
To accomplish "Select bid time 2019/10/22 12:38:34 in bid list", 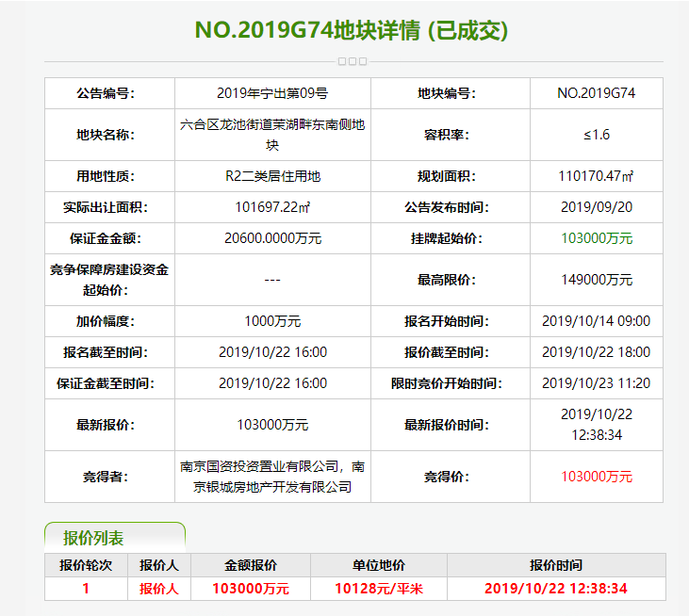I will (556, 589).
